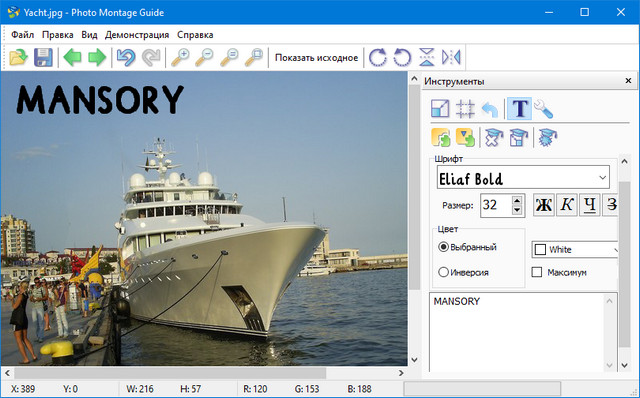Image resolution: width=640 pixels, height=398 pixels.
Task: Toggle bold Ж formatting
Action: [544, 205]
